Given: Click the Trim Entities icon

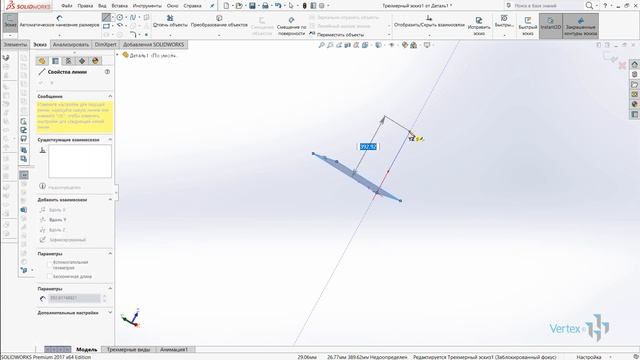Looking at the screenshot, I should point(170,18).
